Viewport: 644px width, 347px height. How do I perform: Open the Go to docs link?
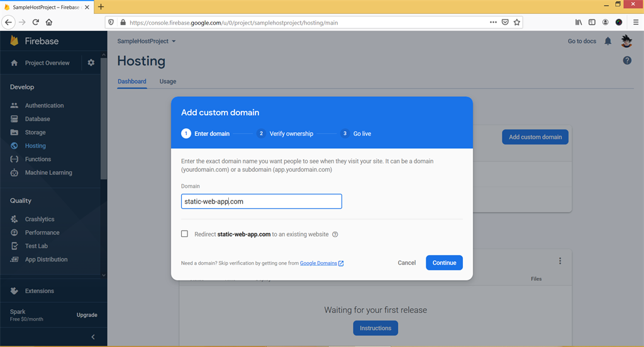[x=582, y=41]
